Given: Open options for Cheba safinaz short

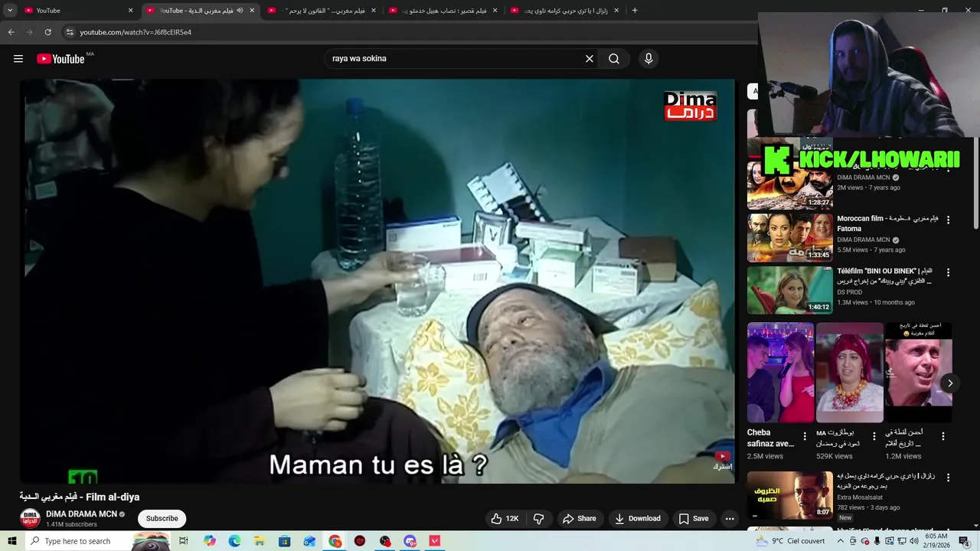Looking at the screenshot, I should pos(805,436).
